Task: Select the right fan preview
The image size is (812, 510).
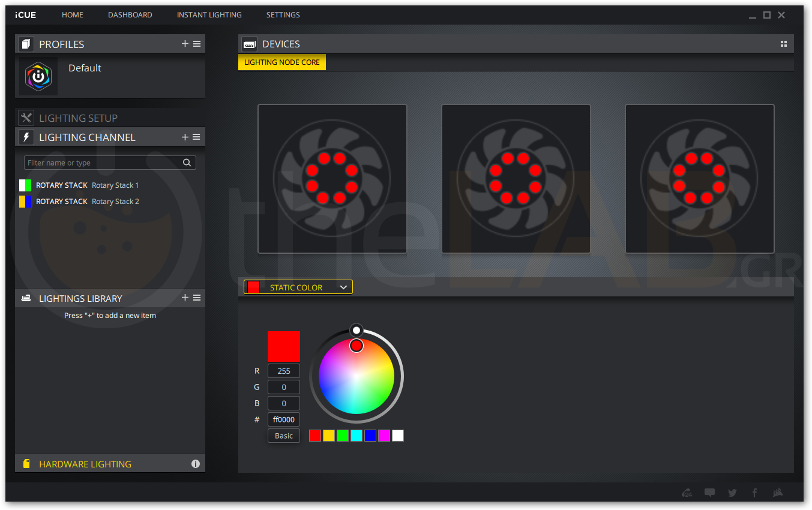Action: click(x=700, y=179)
